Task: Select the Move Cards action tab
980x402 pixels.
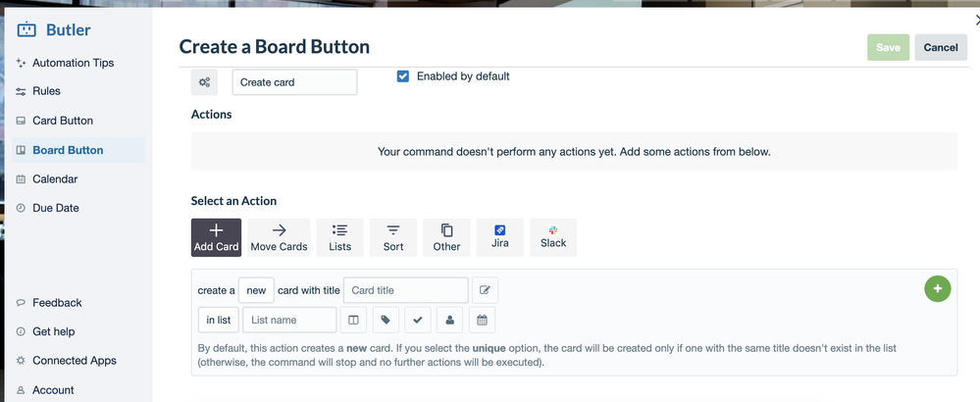Action: pos(279,237)
